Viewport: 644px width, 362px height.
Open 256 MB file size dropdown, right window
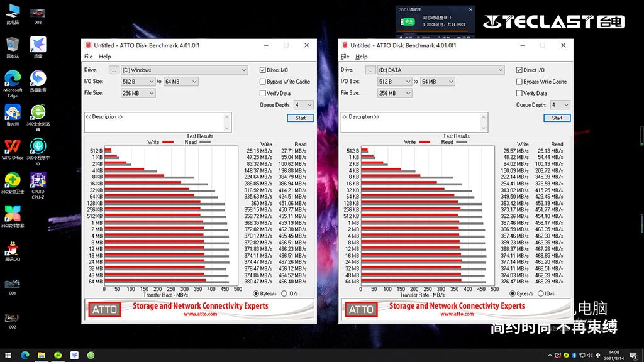395,93
